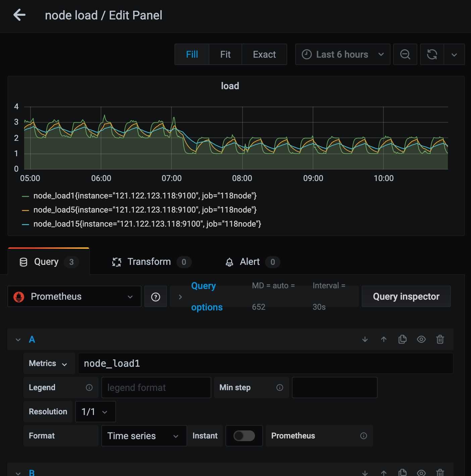Switch to the Transform tab
The height and width of the screenshot is (476, 471).
point(151,262)
